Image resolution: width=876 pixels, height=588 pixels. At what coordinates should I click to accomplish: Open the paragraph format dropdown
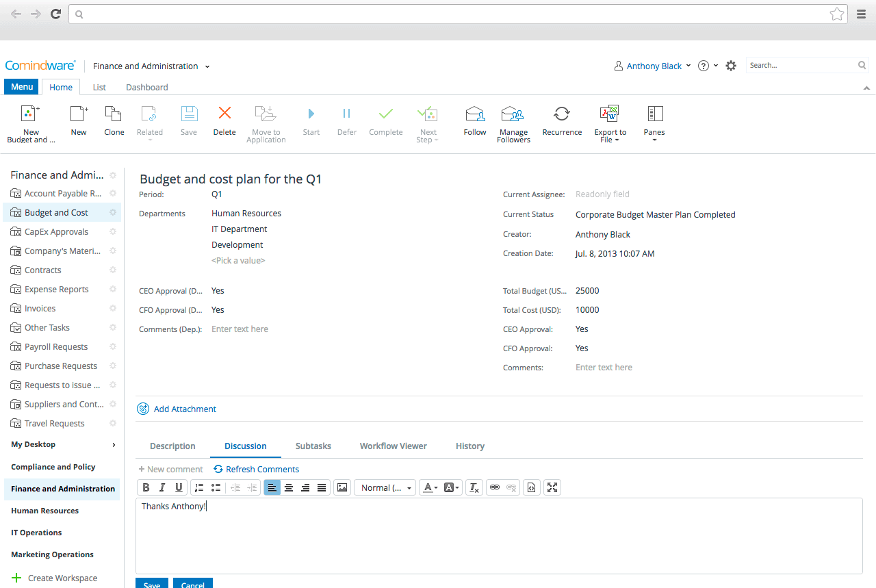[x=385, y=487]
